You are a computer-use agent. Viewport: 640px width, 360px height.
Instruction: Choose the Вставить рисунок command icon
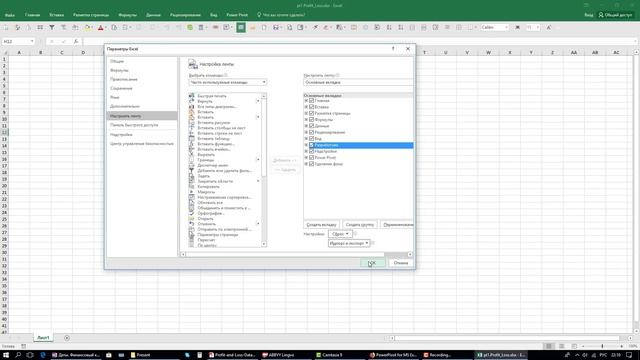[x=191, y=122]
